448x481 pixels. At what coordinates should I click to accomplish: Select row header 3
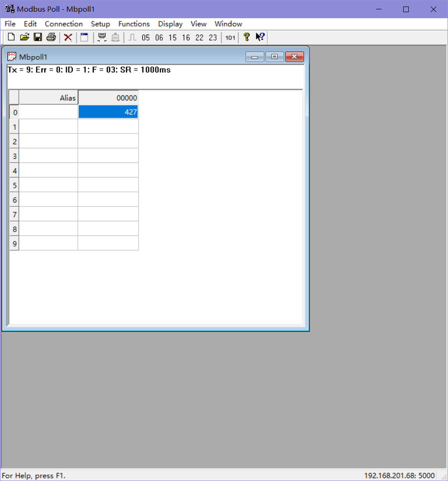[14, 156]
